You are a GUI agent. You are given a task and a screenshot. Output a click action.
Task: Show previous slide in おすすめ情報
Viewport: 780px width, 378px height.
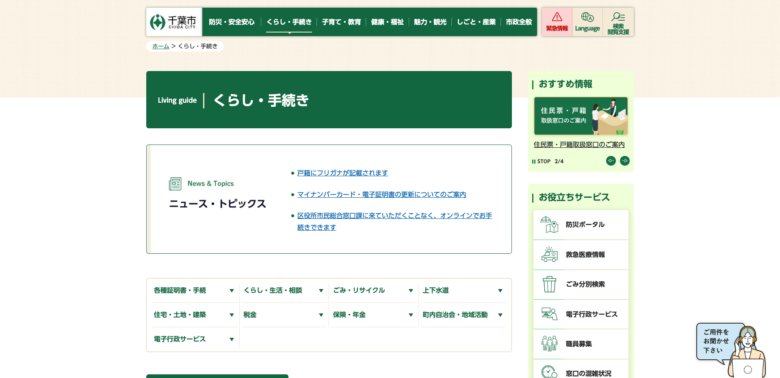(610, 161)
